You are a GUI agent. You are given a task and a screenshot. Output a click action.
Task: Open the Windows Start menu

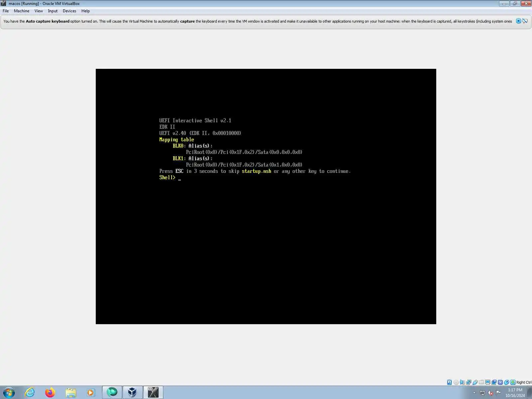click(9, 392)
